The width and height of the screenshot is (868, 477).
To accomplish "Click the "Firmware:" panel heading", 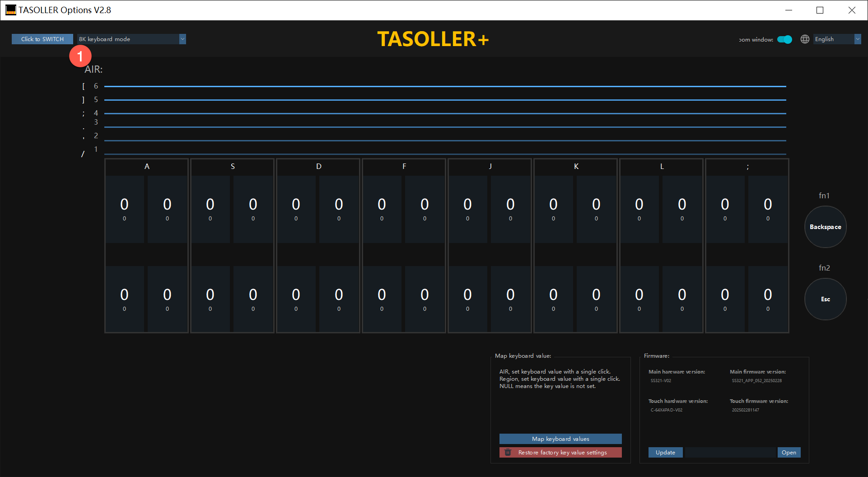I will pos(657,356).
